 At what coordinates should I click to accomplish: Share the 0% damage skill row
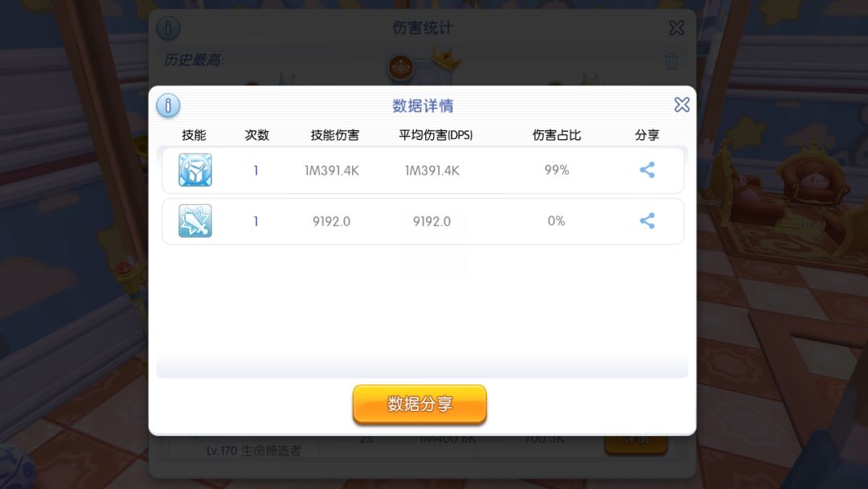coord(647,221)
